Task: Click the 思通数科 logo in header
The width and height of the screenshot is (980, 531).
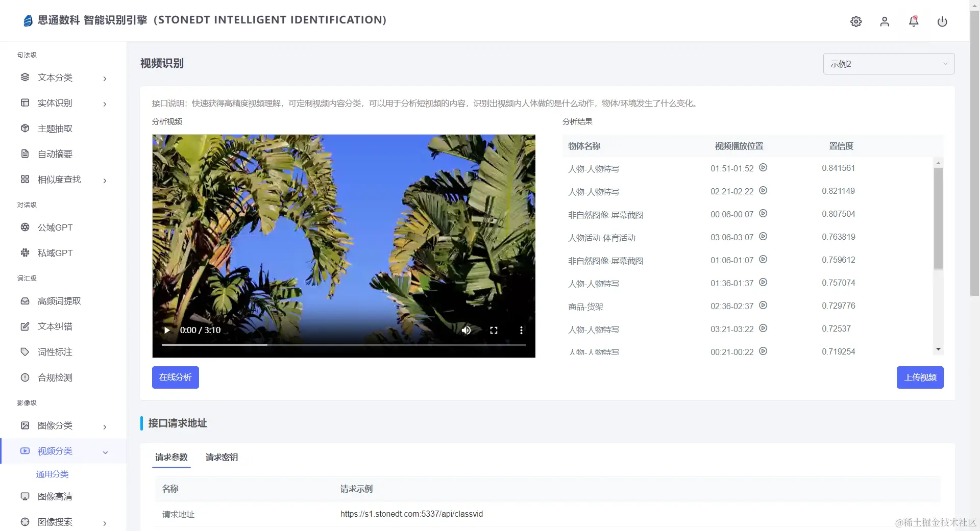Action: [28, 20]
